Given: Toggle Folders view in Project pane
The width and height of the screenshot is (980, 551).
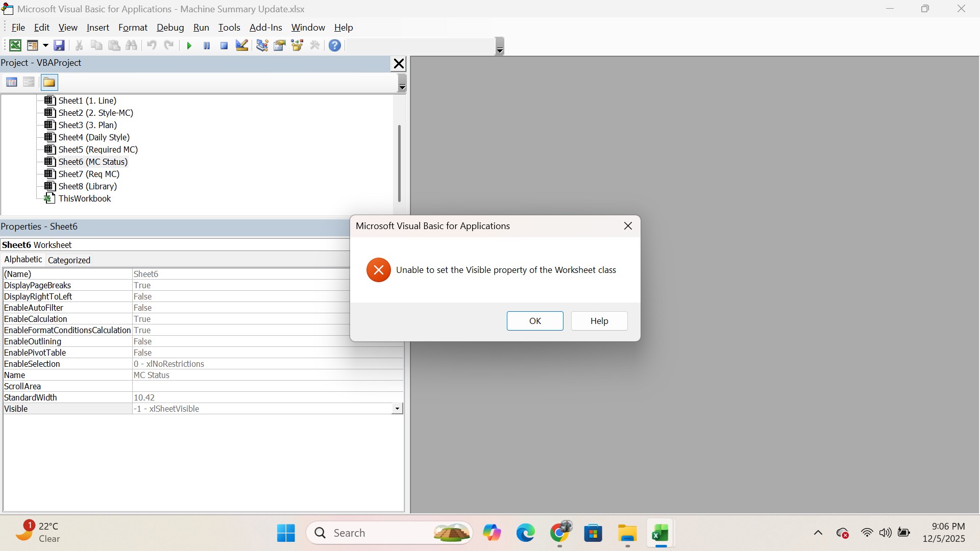Looking at the screenshot, I should [50, 82].
